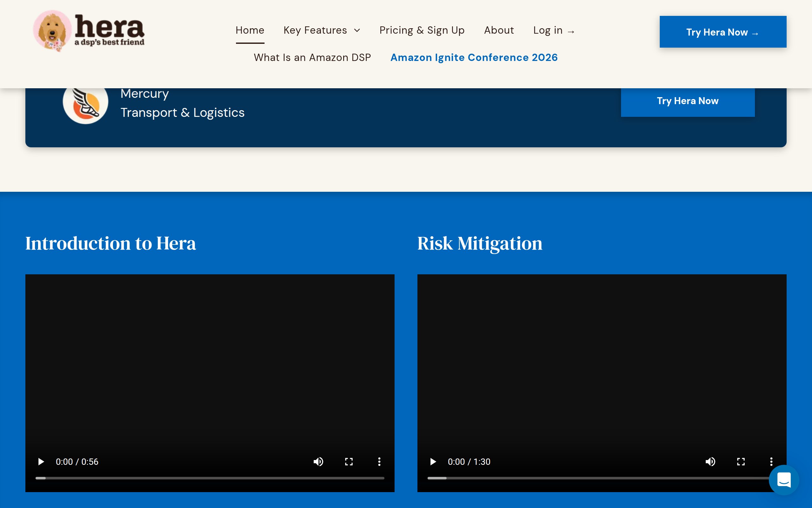This screenshot has height=508, width=812.
Task: Click the Mercury winged-shoe logo
Action: (86, 102)
